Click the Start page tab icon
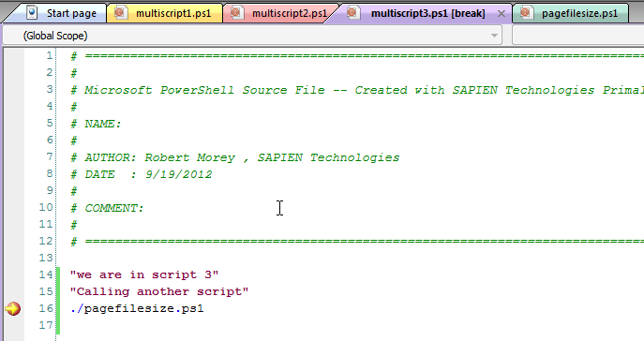 click(32, 12)
